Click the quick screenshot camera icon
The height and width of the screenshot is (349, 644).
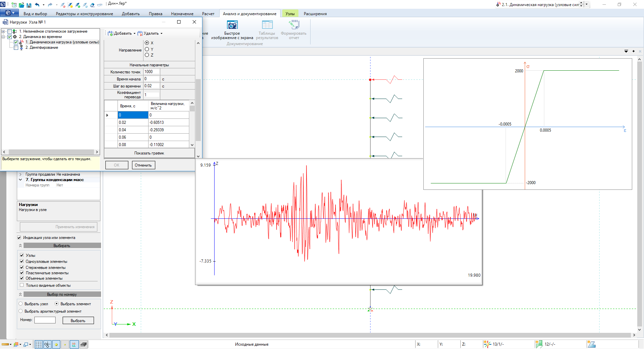point(232,25)
